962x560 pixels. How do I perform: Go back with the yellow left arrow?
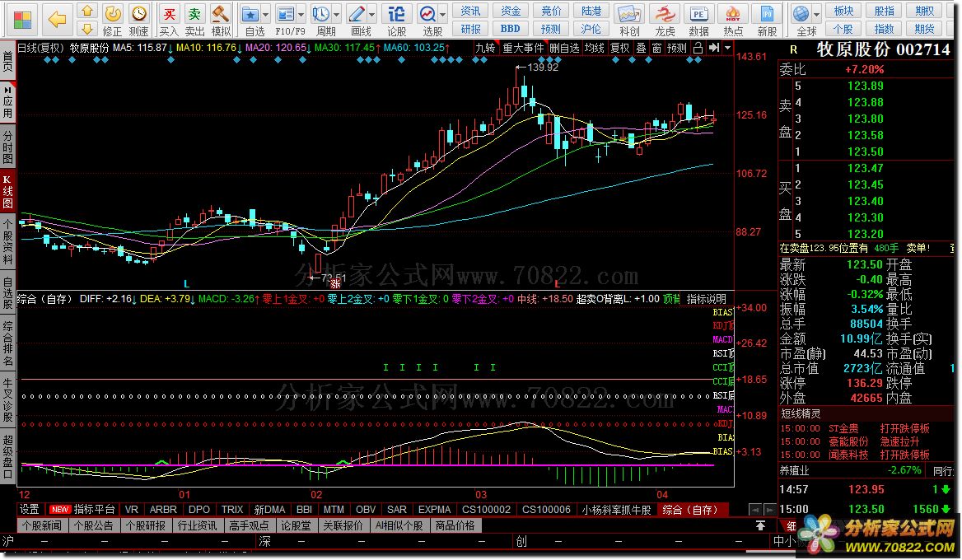[57, 19]
